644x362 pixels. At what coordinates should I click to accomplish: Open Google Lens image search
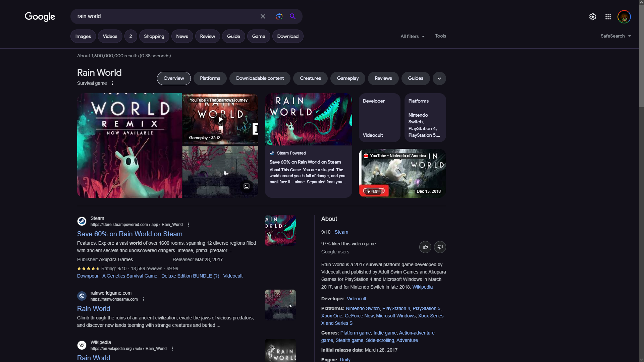279,16
